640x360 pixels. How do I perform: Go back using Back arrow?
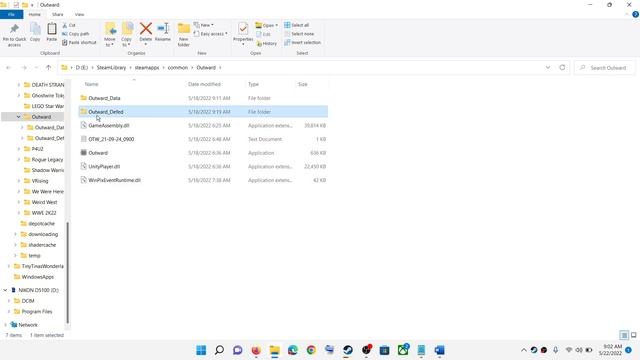tap(9, 68)
